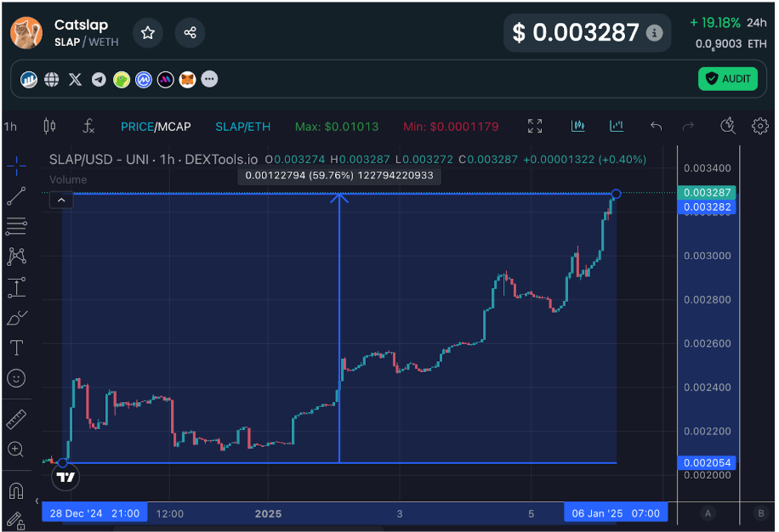Click the 0.003000 price axis tick
This screenshot has height=532, width=779.
(x=707, y=256)
